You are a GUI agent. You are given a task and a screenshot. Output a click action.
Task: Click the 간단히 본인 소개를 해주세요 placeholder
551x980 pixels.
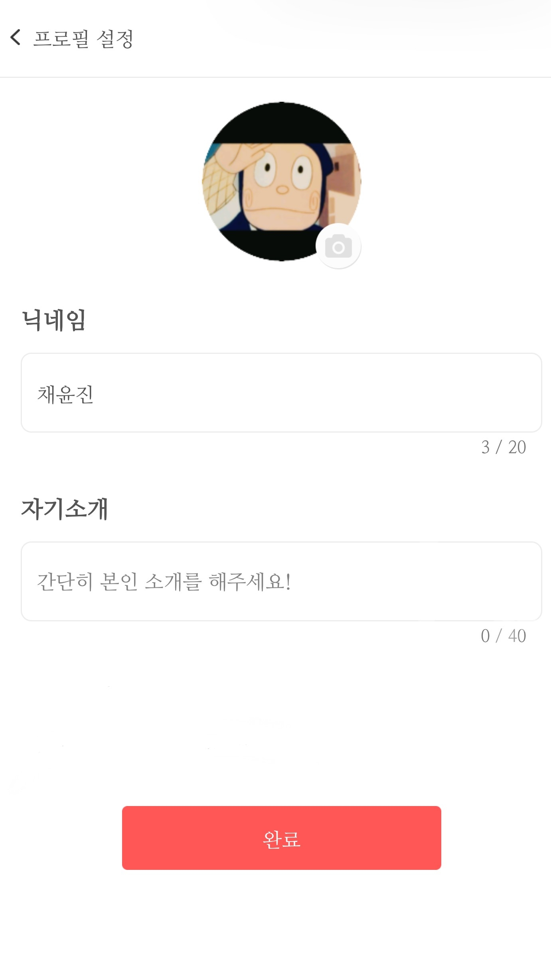tap(164, 582)
